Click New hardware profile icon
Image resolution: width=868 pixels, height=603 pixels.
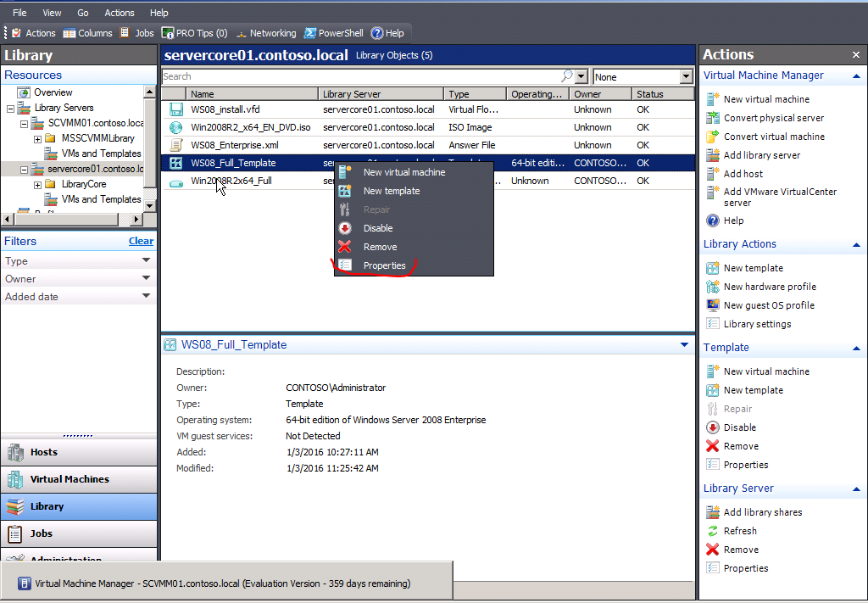tap(712, 287)
